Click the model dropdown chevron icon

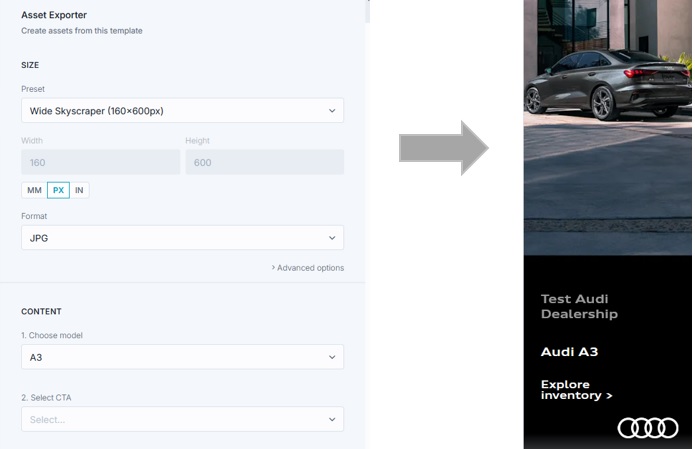click(x=332, y=357)
